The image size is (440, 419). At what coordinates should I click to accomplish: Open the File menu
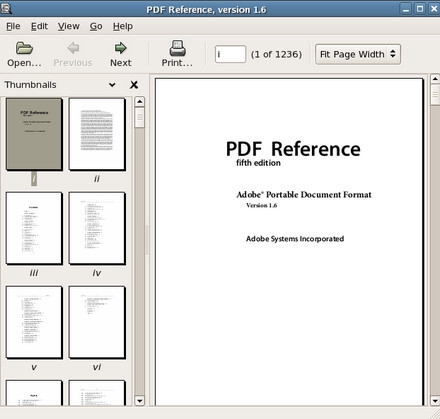coord(13,26)
